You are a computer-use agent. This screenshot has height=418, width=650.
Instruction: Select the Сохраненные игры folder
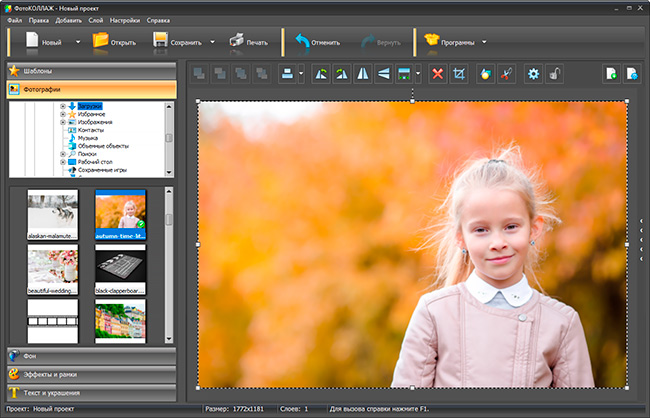tap(102, 170)
